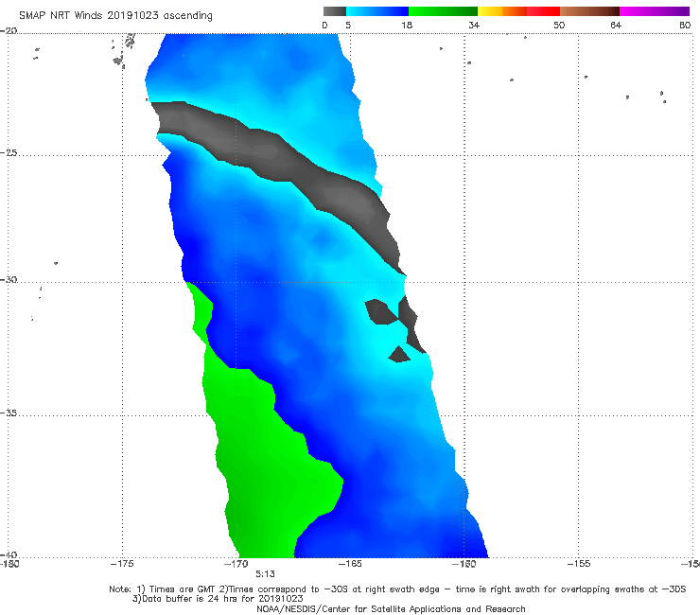Click the red segment of the color bar
700x615 pixels.
543,11
